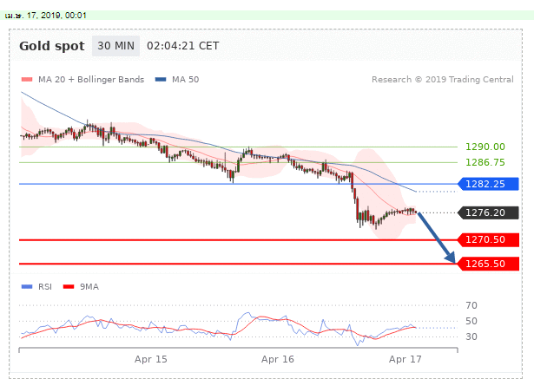Click the MA 50 blue legend swatch
Screen dimensions: 534x392
point(161,80)
